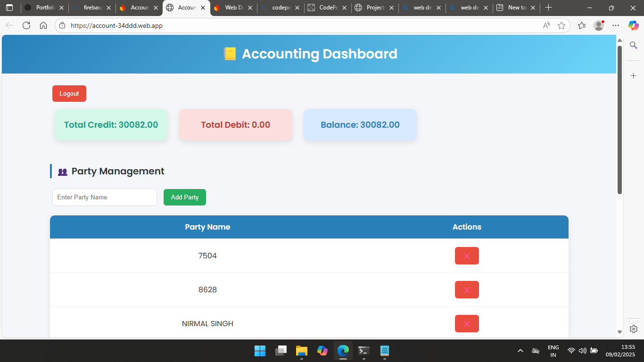The height and width of the screenshot is (362, 644).
Task: Delete party 7504 with its red X button
Action: tap(467, 255)
